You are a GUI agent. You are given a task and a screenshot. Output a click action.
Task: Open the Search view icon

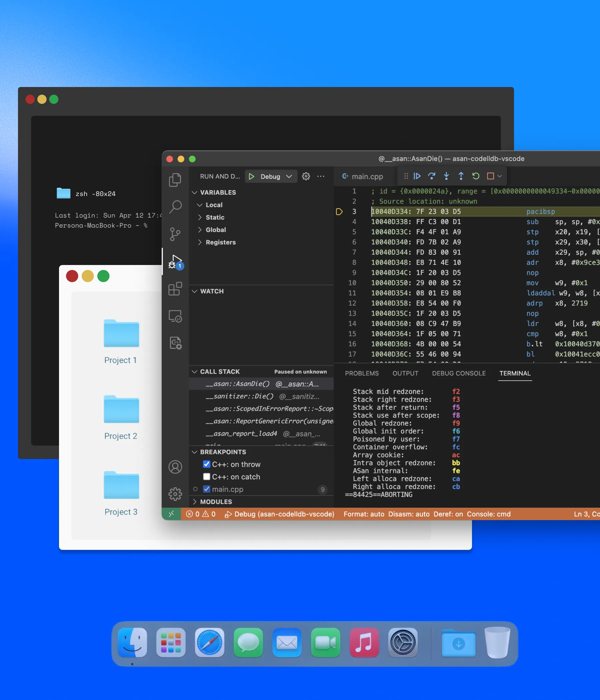(x=175, y=206)
